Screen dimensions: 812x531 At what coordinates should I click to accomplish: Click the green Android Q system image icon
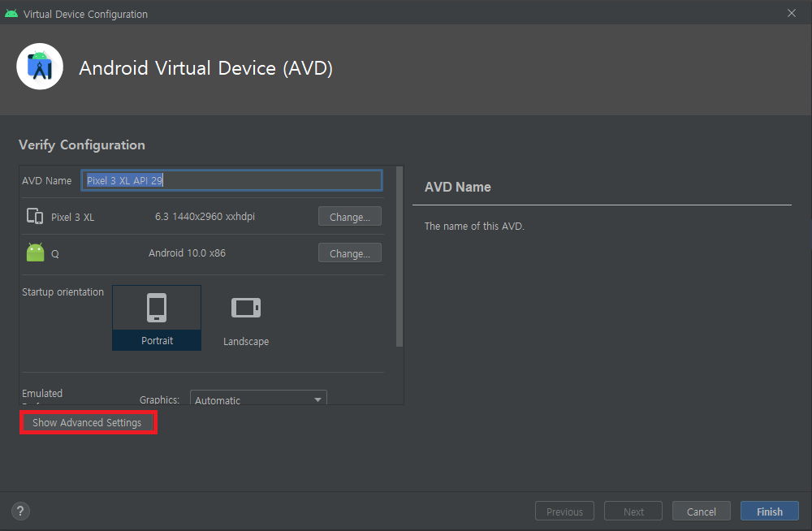point(35,253)
